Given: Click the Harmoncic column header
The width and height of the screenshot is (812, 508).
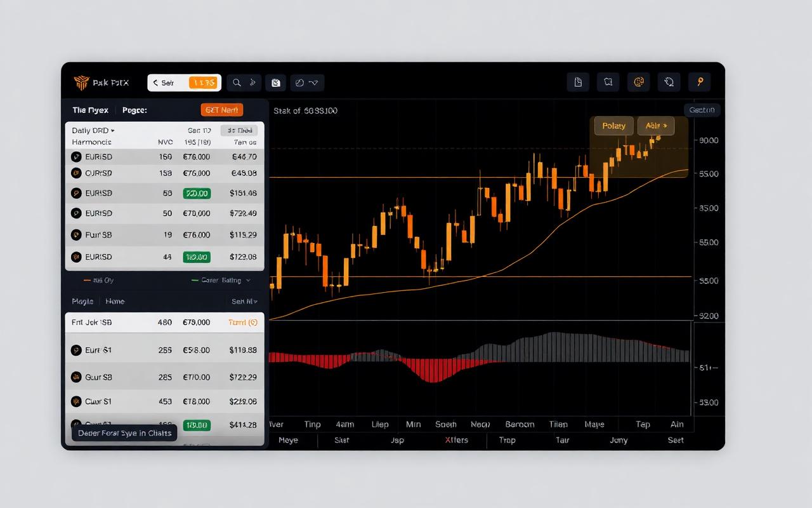Looking at the screenshot, I should (92, 142).
